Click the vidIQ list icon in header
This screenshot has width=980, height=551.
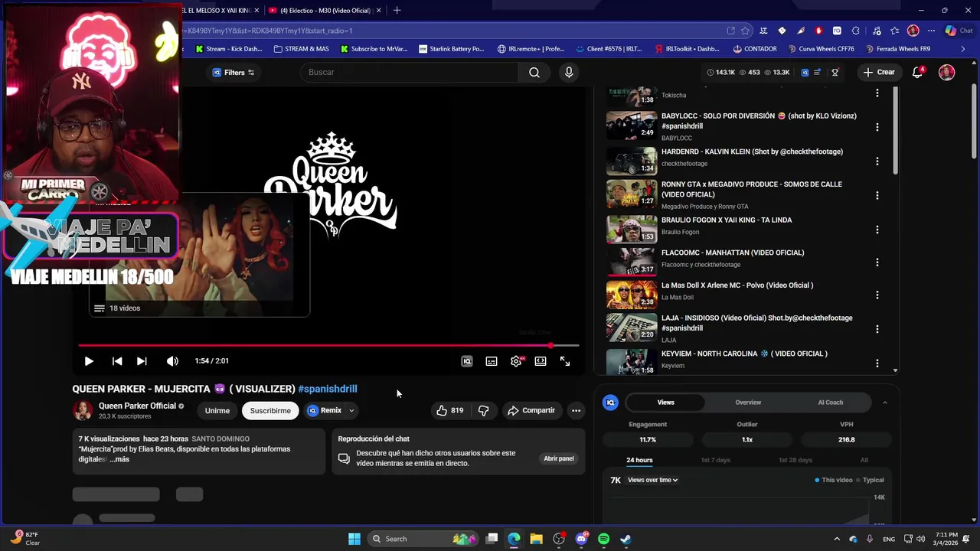pos(818,73)
